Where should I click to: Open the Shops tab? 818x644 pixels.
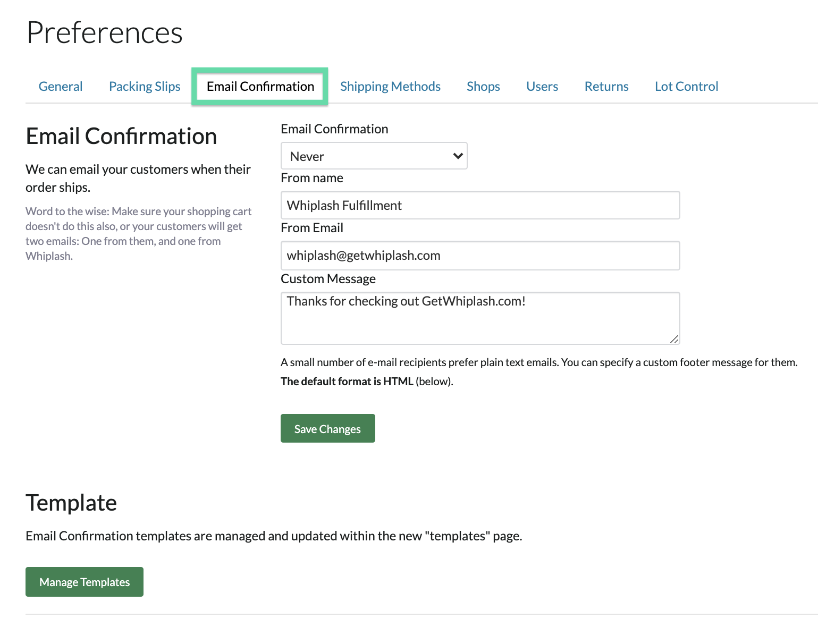tap(483, 86)
